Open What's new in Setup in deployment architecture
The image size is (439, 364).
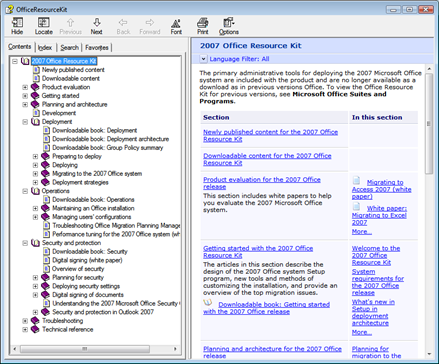(x=373, y=312)
